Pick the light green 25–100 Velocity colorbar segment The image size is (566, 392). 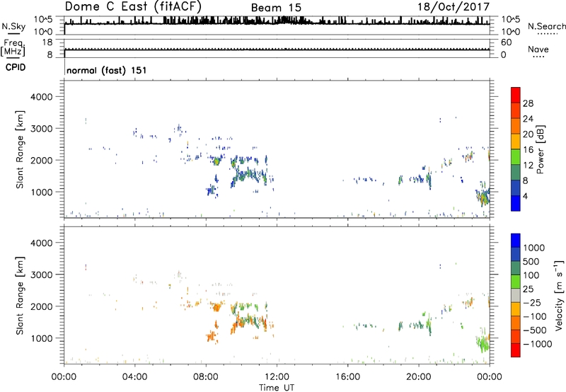[x=516, y=282]
